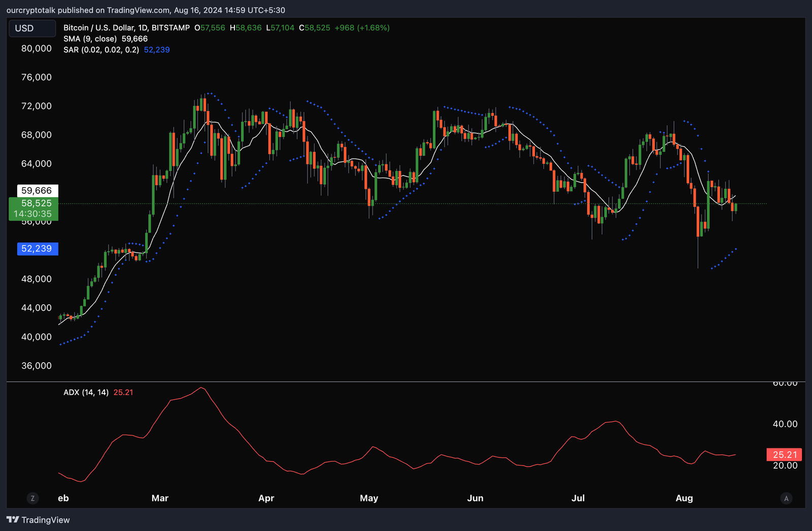
Task: Click the circular A button on the chart
Action: pos(785,499)
